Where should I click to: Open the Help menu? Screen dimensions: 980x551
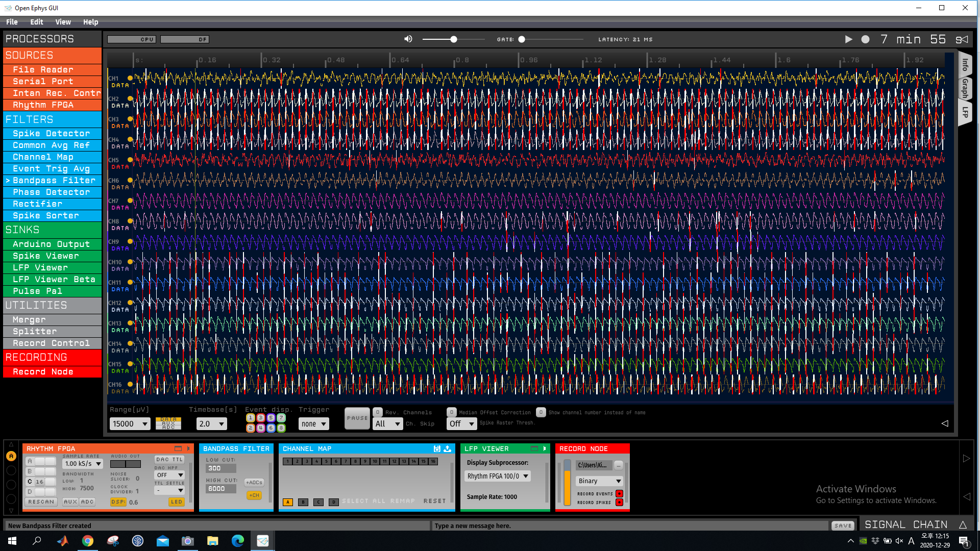tap(90, 22)
